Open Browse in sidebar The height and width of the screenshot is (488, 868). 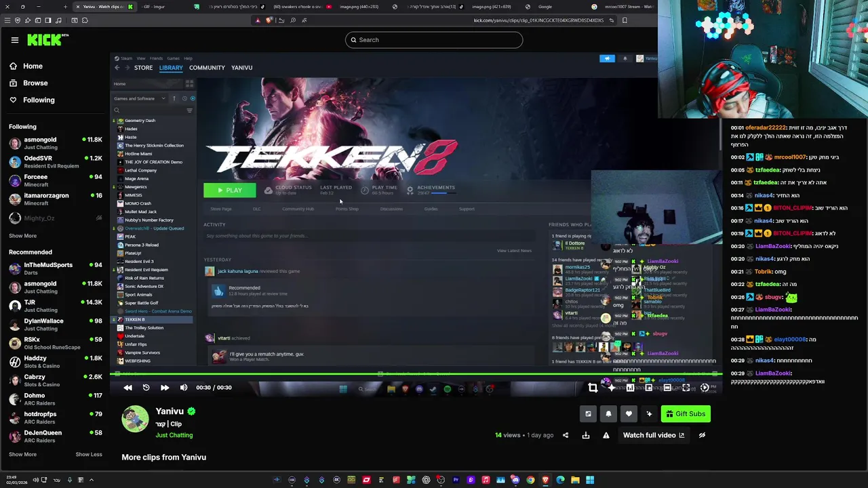(28, 83)
